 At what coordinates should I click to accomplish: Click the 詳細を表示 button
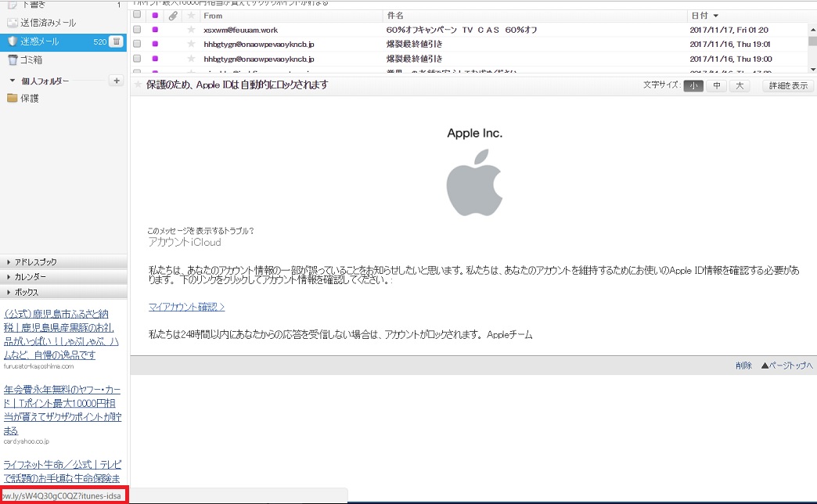[x=788, y=86]
